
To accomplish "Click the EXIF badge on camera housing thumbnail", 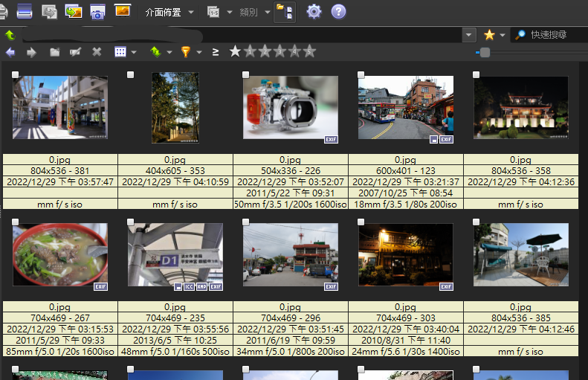I will tap(331, 140).
